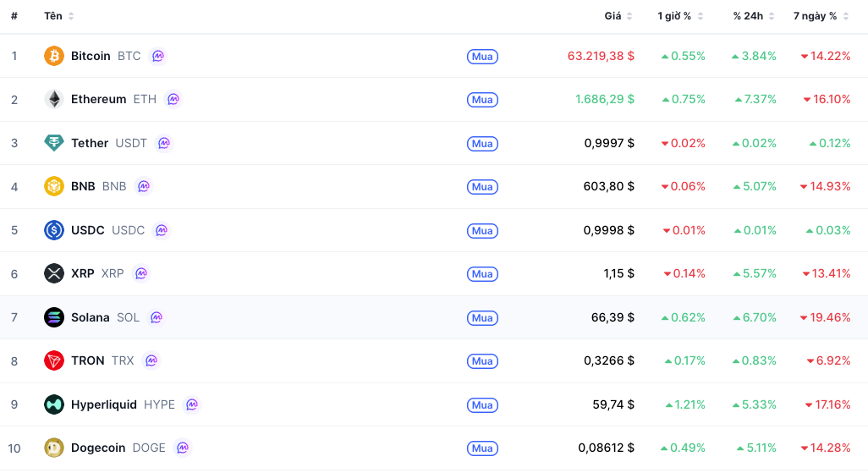
Task: Open the Dogecoin name link
Action: click(98, 448)
